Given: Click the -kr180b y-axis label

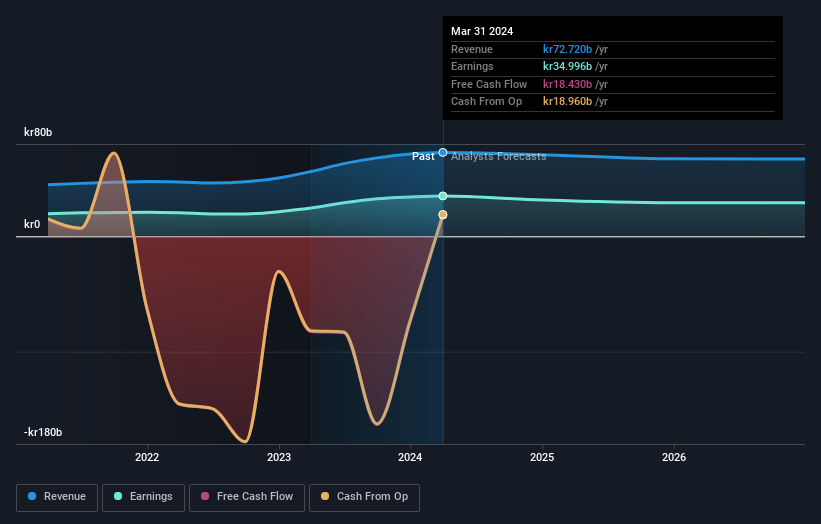Looking at the screenshot, I should tap(43, 432).
